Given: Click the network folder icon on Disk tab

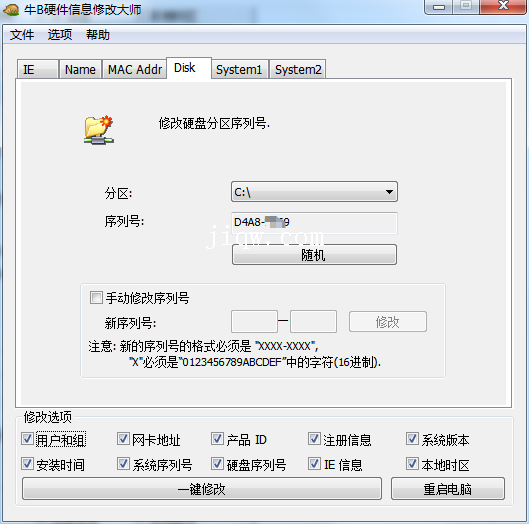Looking at the screenshot, I should coord(99,130).
